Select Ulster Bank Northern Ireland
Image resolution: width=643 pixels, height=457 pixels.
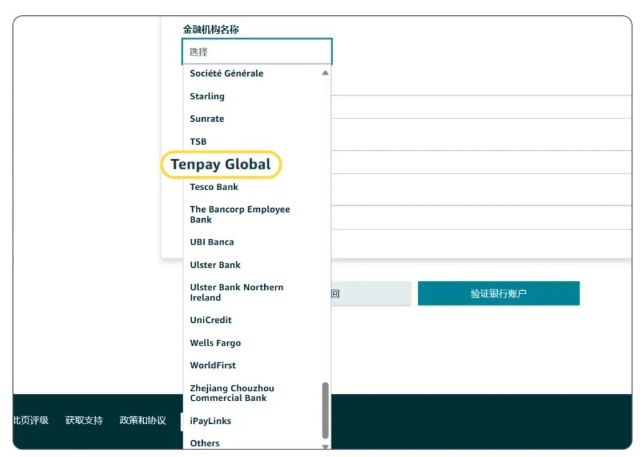click(x=237, y=292)
